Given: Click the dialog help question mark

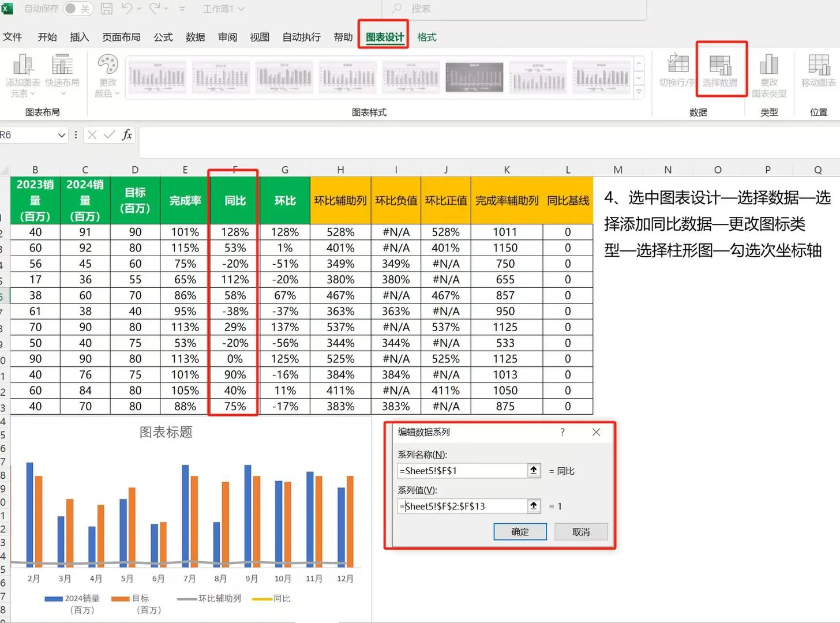Looking at the screenshot, I should pyautogui.click(x=562, y=432).
